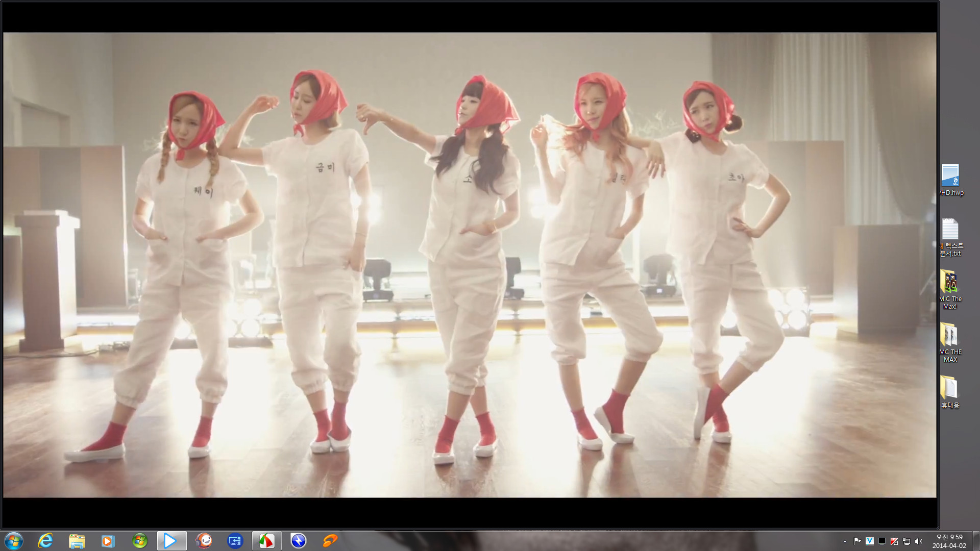Open Kaspersky tray icon
This screenshot has height=551, width=980.
pos(894,541)
